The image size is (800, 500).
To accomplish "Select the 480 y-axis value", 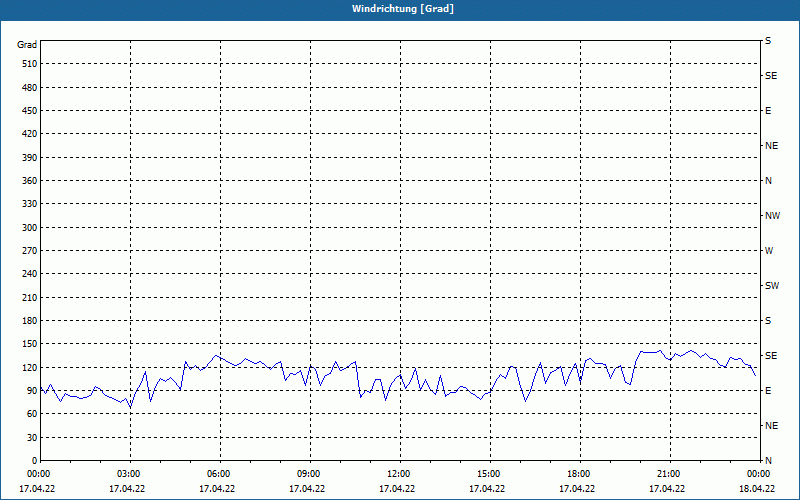I will pyautogui.click(x=30, y=88).
